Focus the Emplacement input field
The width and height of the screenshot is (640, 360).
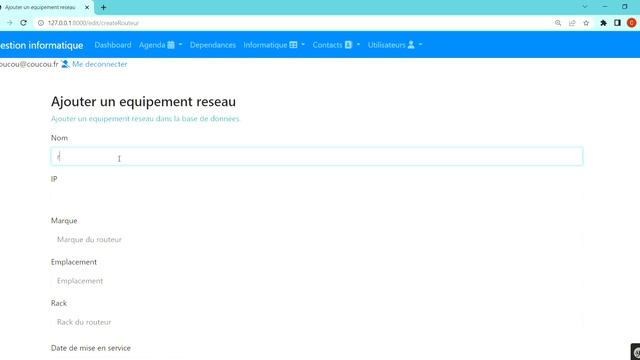[x=317, y=281]
